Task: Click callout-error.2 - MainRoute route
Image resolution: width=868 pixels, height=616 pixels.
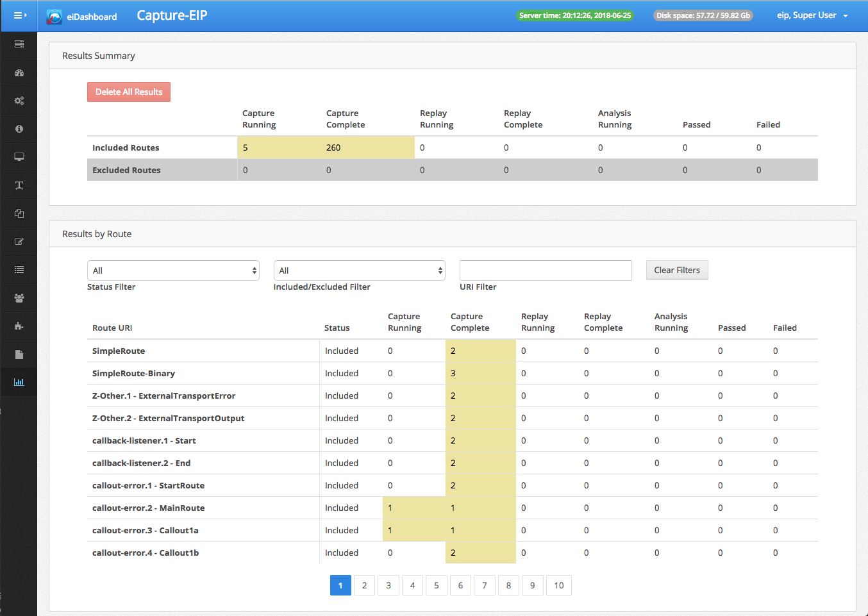Action: point(148,508)
